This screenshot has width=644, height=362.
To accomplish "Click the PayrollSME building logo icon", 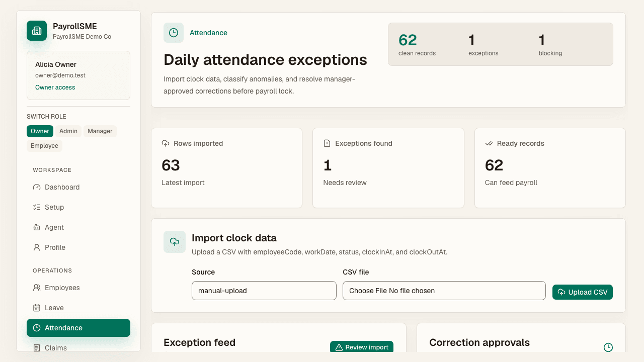I will [37, 31].
